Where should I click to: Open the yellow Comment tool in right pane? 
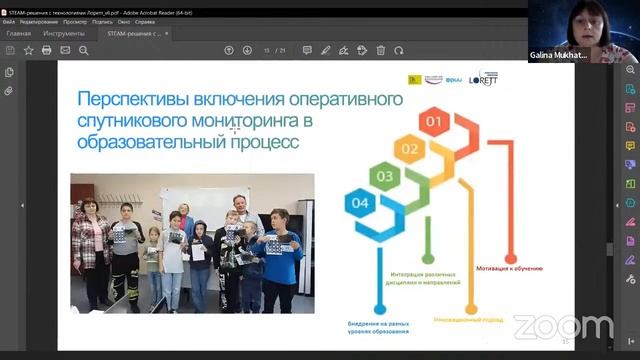click(631, 146)
